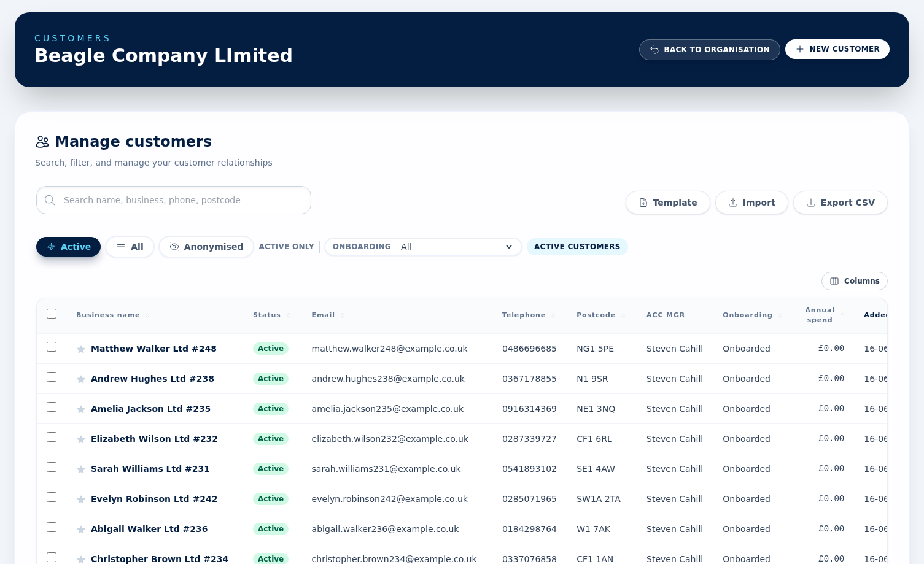
Task: Tick checkbox for Amelia Jackson Ltd #235
Action: [x=52, y=407]
